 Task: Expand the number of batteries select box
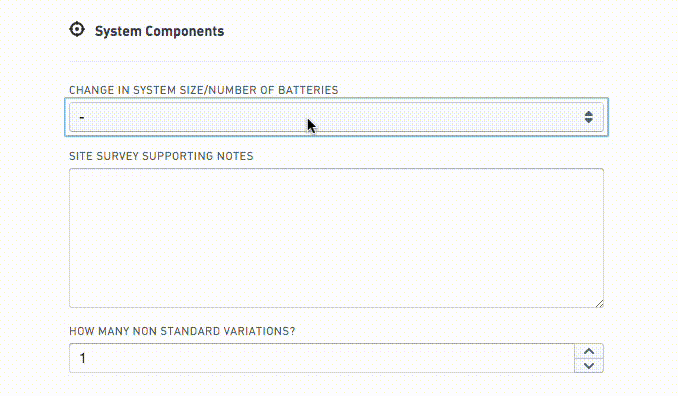coord(336,117)
